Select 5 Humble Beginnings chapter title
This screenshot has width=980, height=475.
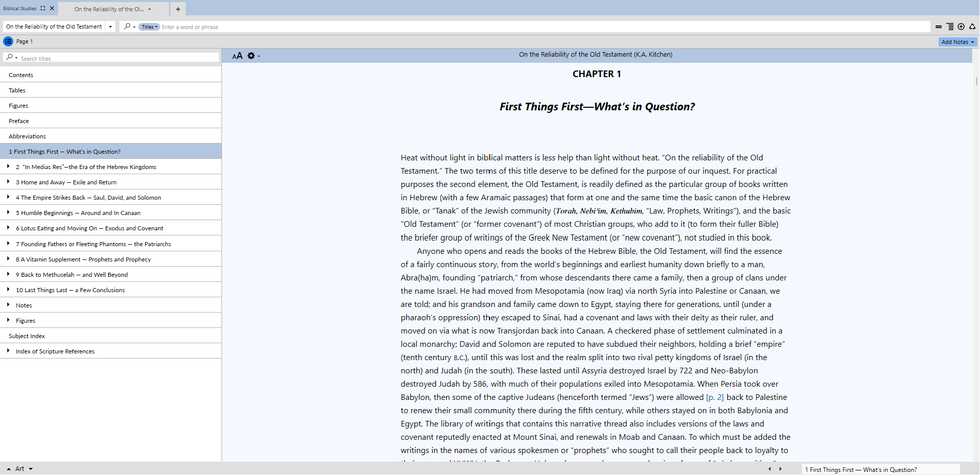(x=78, y=213)
